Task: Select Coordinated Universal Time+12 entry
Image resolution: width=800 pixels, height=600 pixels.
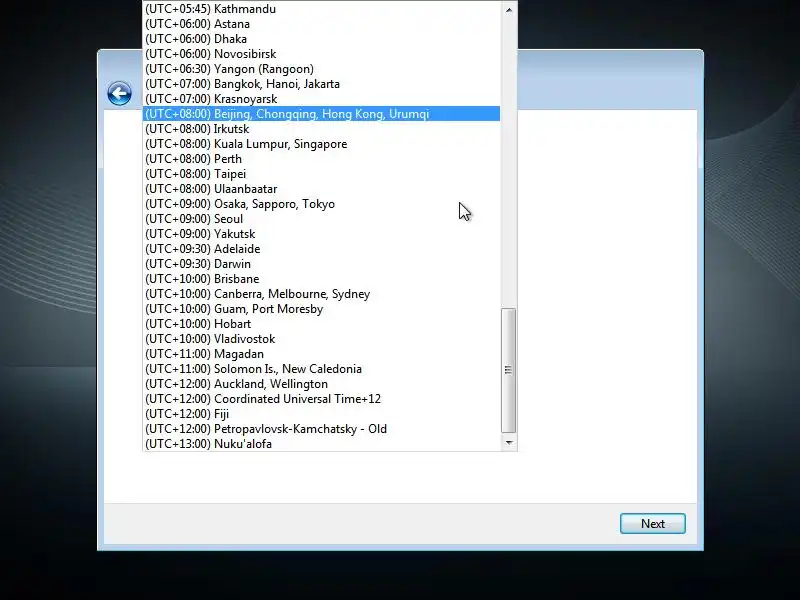Action: pyautogui.click(x=321, y=399)
